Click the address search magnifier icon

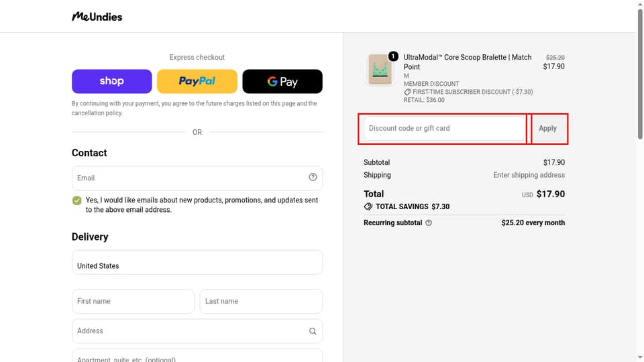point(313,331)
